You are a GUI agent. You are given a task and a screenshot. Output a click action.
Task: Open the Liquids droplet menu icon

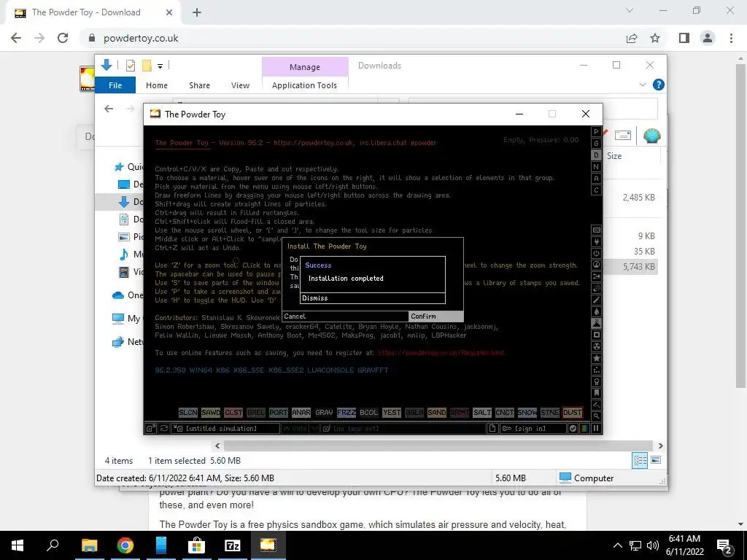(x=596, y=311)
